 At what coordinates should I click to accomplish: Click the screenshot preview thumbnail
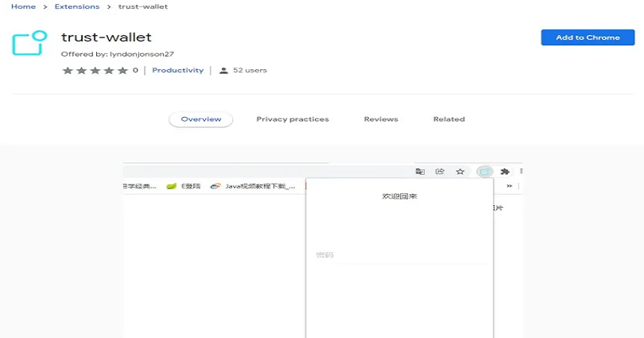323,250
